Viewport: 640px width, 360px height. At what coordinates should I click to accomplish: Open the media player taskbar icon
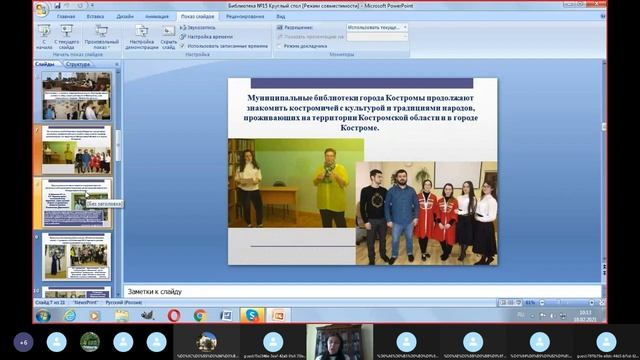[95, 316]
